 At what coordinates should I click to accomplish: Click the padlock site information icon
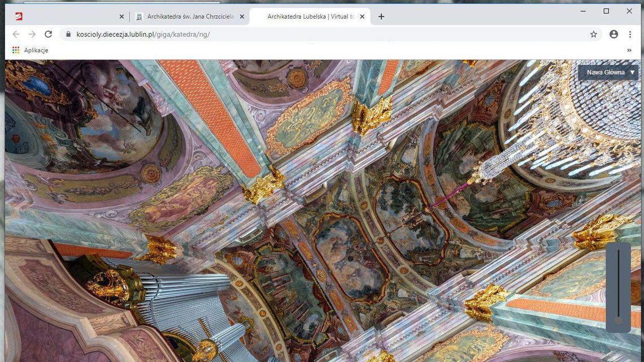(x=68, y=34)
